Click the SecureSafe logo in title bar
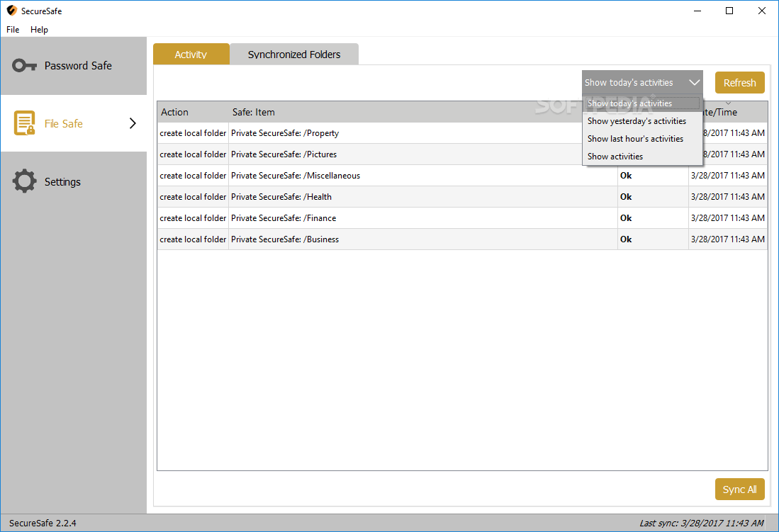The image size is (779, 532). (x=11, y=11)
